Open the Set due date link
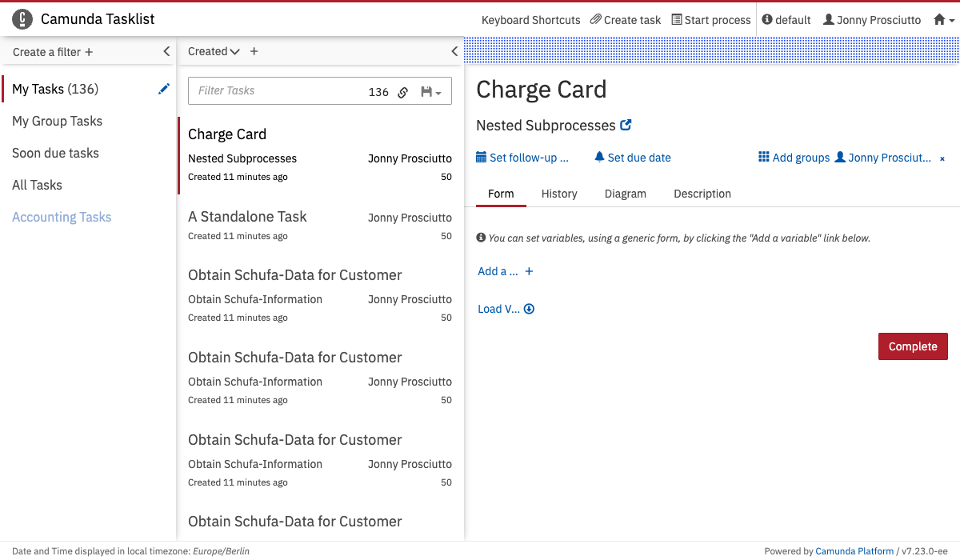 click(633, 158)
